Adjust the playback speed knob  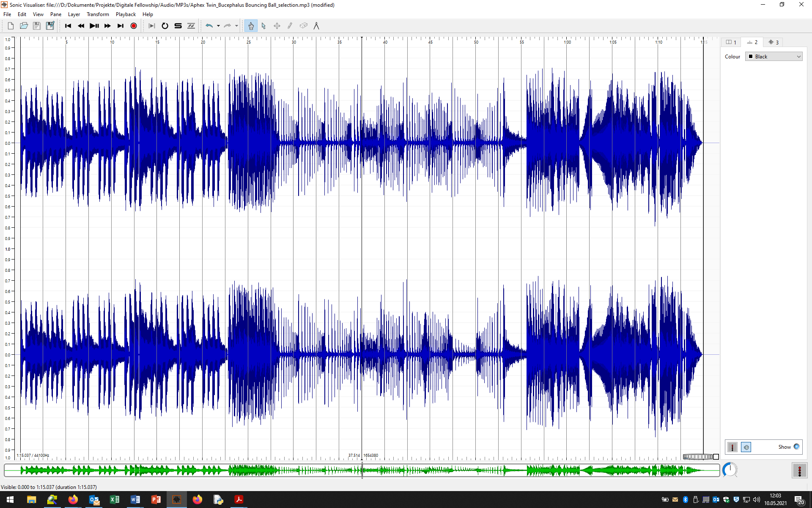730,470
